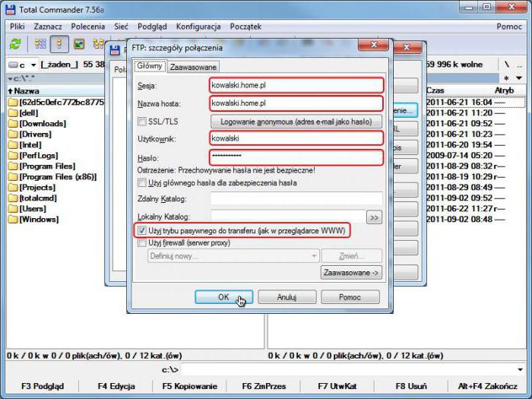Click the Total Commander floppy disk title icon
The width and height of the screenshot is (532, 399).
point(10,10)
